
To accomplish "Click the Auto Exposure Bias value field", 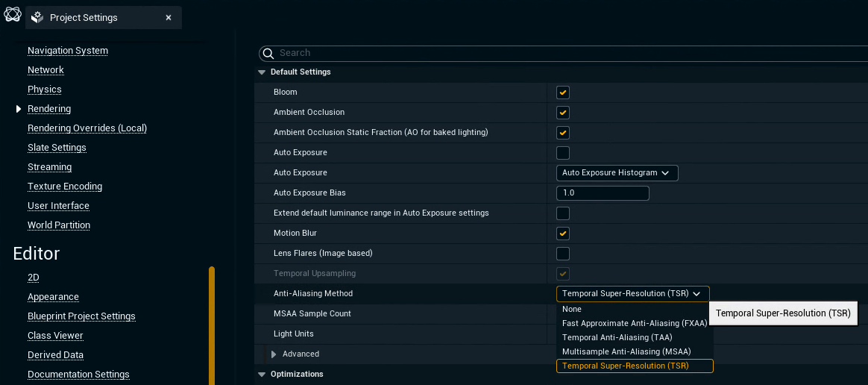I will click(x=603, y=193).
